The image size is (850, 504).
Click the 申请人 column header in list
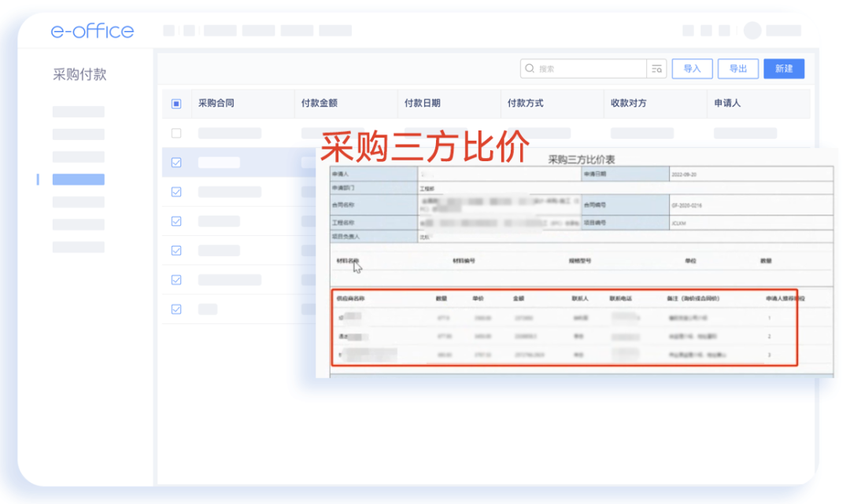[x=727, y=103]
